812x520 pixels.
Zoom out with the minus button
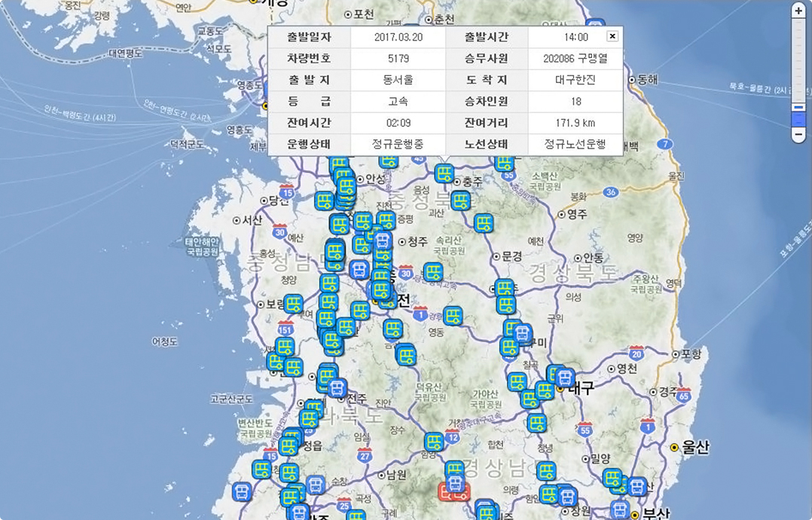point(798,135)
